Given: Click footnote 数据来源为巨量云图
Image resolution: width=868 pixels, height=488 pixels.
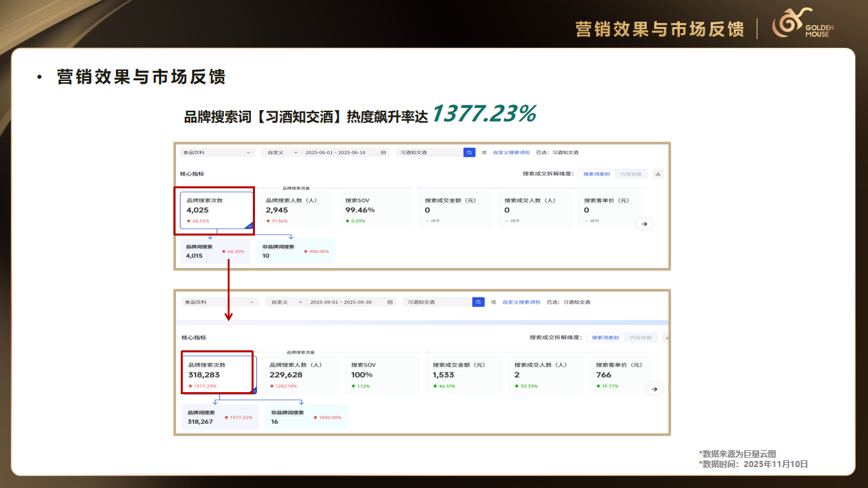Looking at the screenshot, I should click(x=737, y=454).
